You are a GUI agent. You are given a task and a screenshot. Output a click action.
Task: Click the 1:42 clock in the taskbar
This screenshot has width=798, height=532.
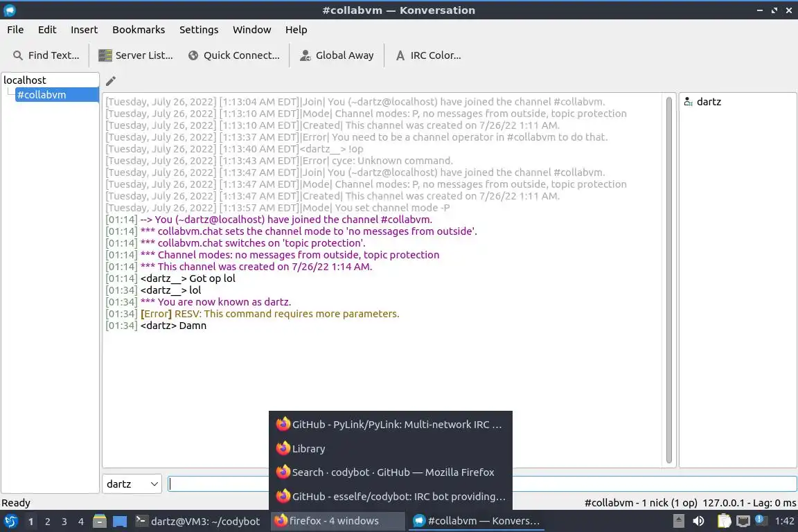784,521
